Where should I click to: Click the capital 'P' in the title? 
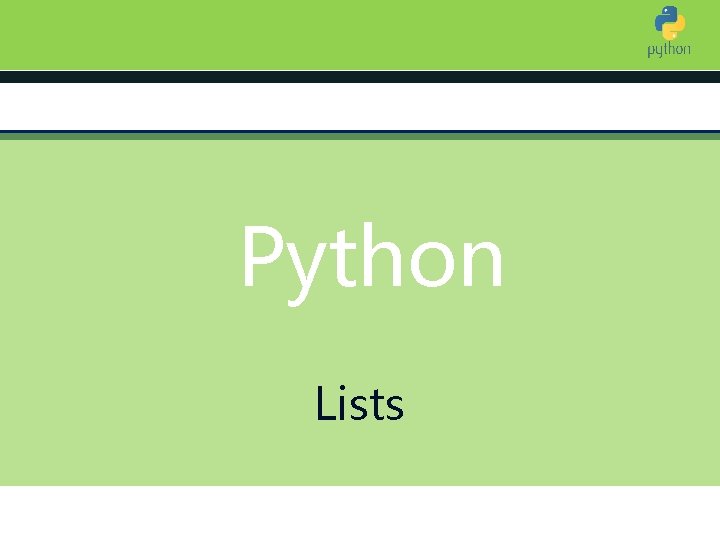263,257
